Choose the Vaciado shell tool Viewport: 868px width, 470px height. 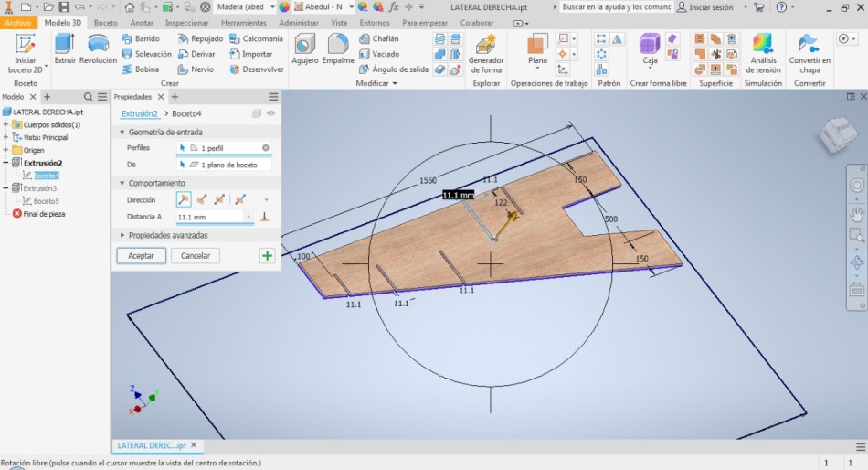coord(379,54)
